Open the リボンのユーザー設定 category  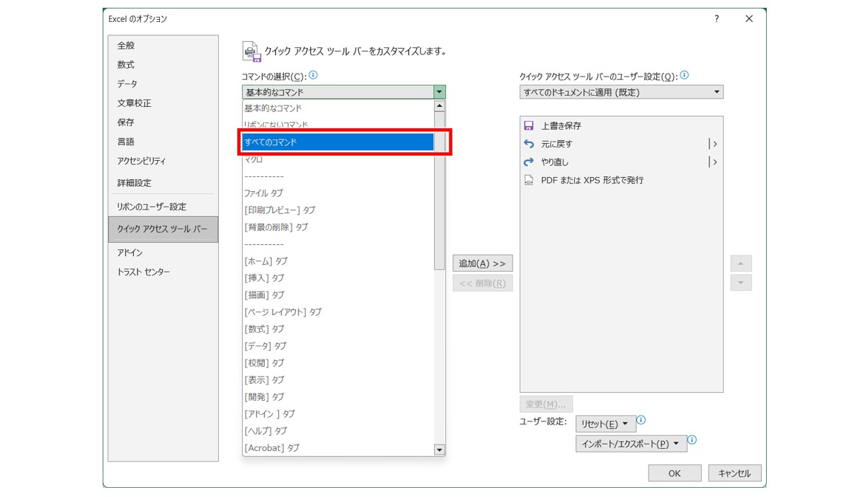coord(163,207)
